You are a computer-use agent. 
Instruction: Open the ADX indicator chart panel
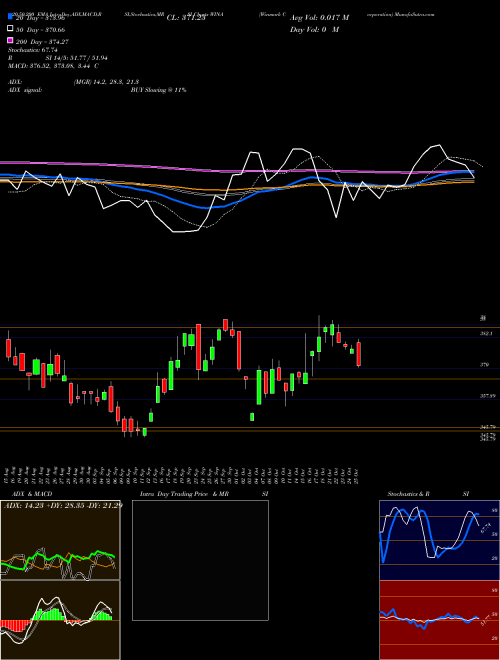(x=60, y=540)
